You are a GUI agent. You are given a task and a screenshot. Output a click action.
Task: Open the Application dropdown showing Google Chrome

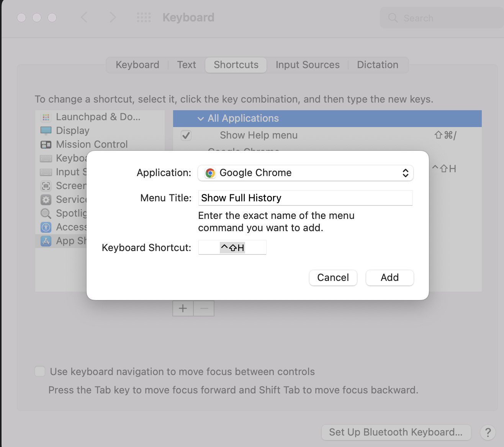tap(306, 173)
